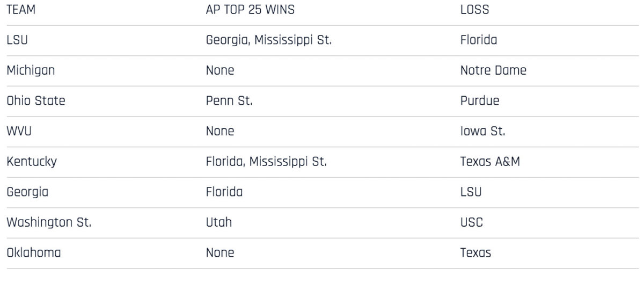Image resolution: width=644 pixels, height=304 pixels.
Task: Select the Purdue loss cell
Action: (x=480, y=100)
